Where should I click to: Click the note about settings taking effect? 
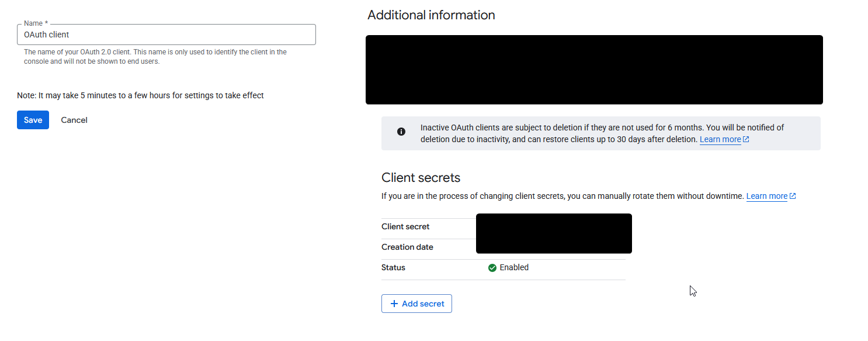coord(140,95)
